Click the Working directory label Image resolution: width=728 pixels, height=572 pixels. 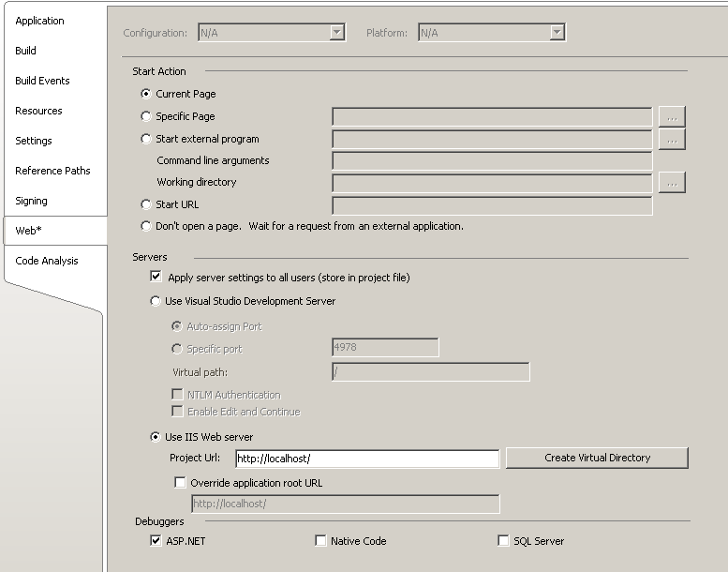click(197, 182)
